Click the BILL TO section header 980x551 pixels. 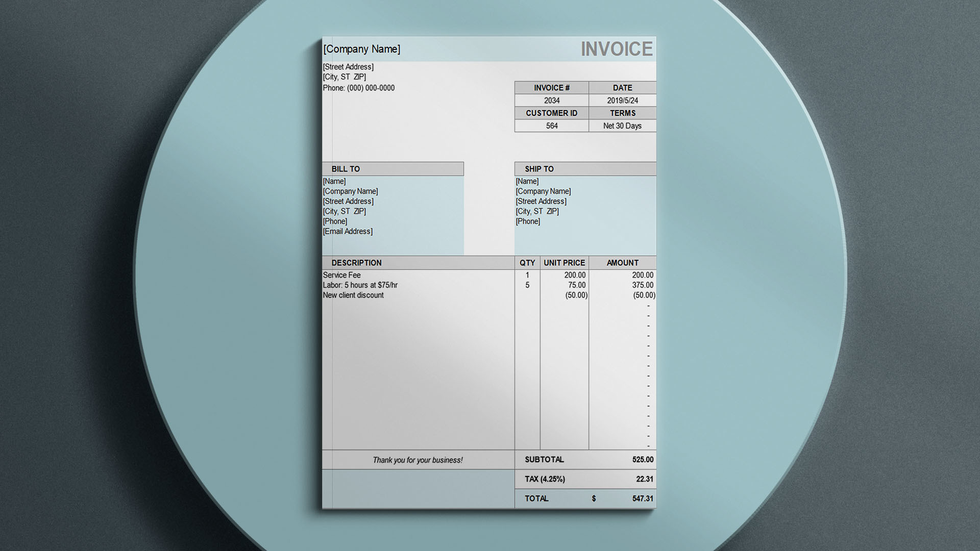(x=346, y=169)
